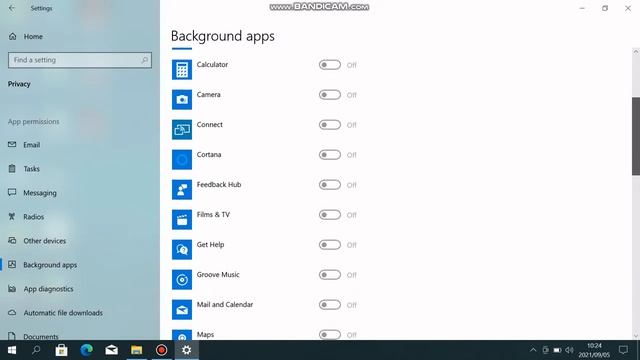Click the Cortana app icon

tap(182, 160)
